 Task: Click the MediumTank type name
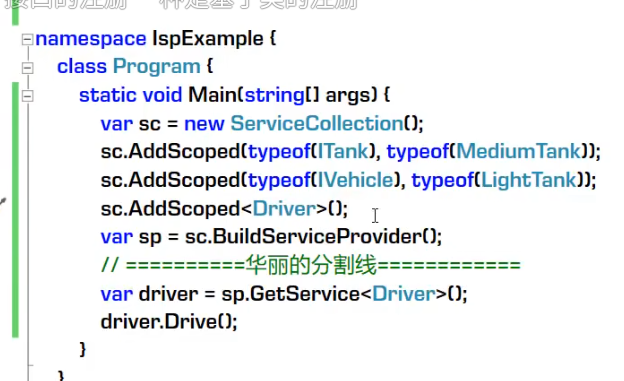(x=519, y=152)
